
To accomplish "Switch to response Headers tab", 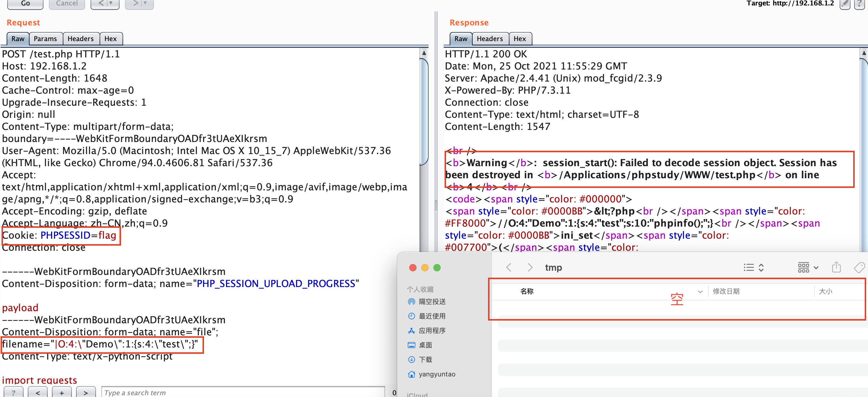I will [489, 39].
